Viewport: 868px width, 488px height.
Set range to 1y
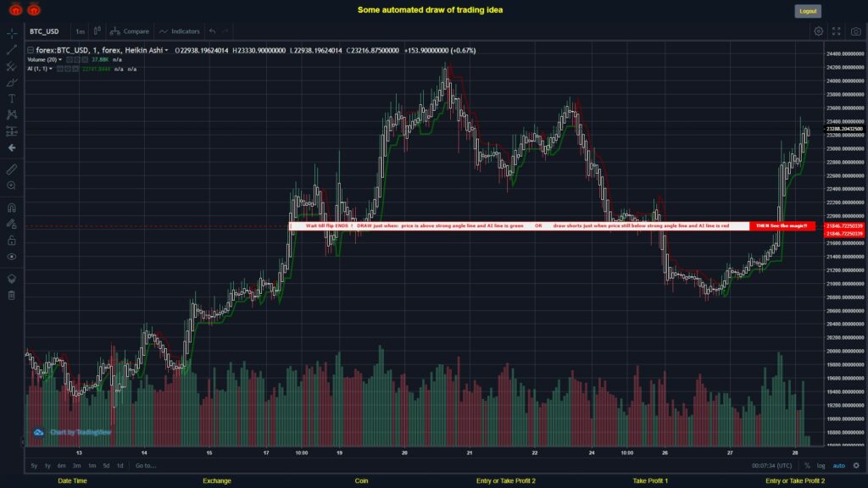point(47,466)
